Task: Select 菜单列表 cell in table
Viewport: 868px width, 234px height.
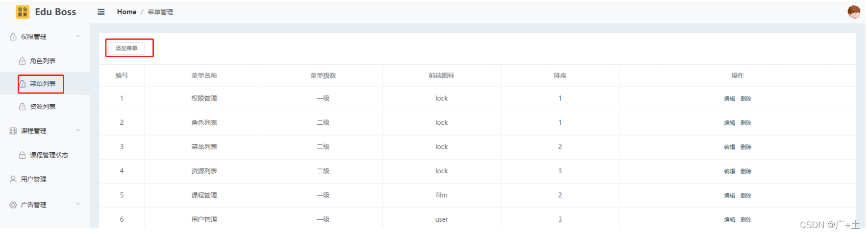Action: 204,147
